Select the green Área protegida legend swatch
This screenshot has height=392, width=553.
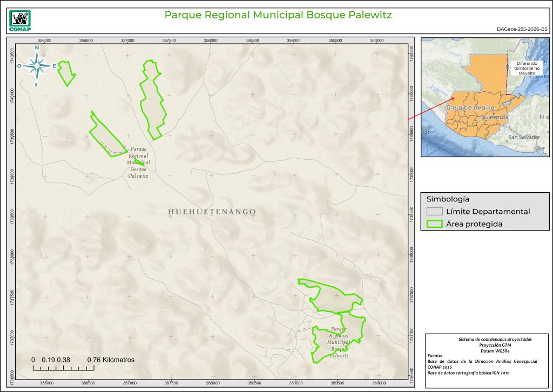434,224
